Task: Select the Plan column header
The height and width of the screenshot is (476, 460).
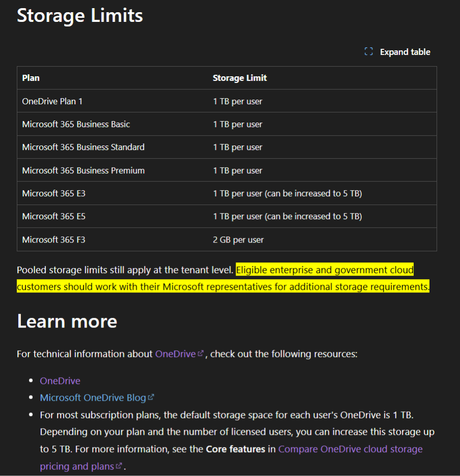Action: [x=31, y=78]
